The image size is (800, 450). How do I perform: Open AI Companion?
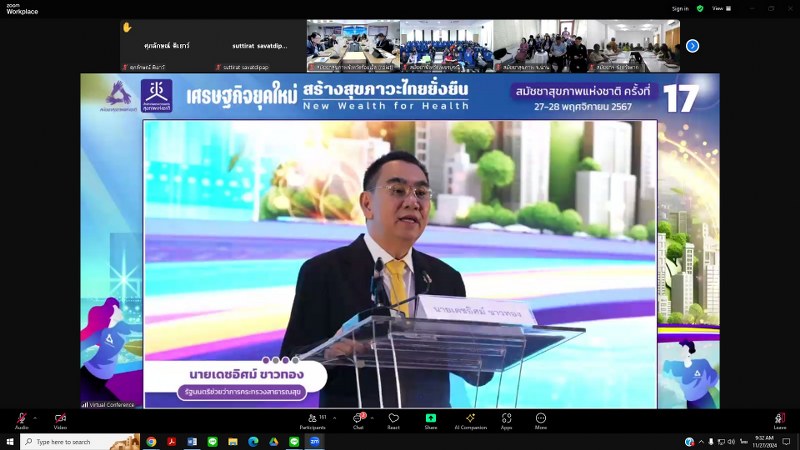(470, 421)
